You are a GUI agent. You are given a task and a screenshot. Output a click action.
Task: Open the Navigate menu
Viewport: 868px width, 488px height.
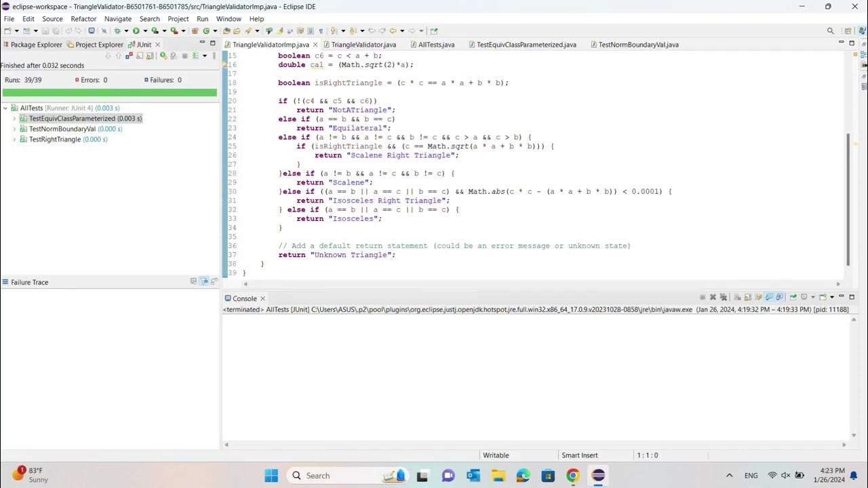[118, 19]
